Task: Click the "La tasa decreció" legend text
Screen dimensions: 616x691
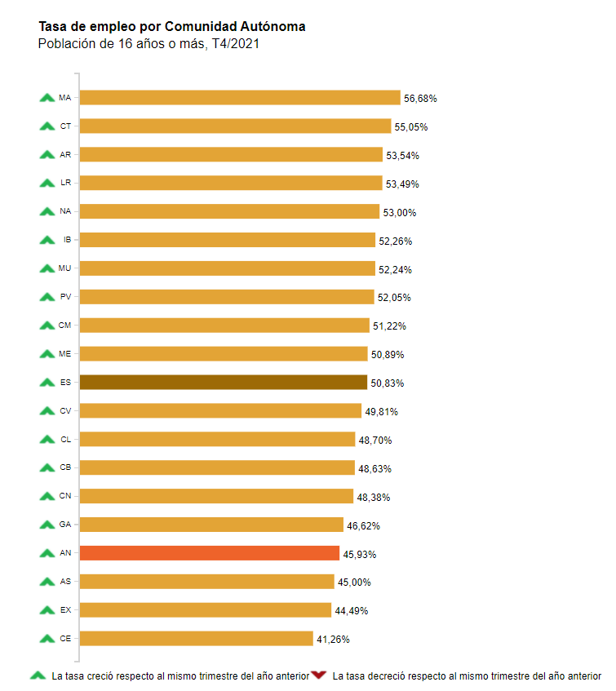Action: point(467,676)
